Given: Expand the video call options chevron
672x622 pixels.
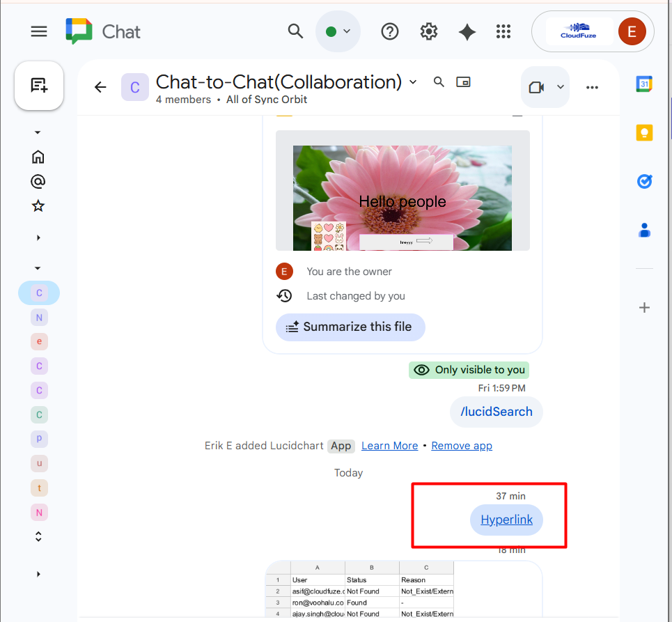Looking at the screenshot, I should click(561, 86).
